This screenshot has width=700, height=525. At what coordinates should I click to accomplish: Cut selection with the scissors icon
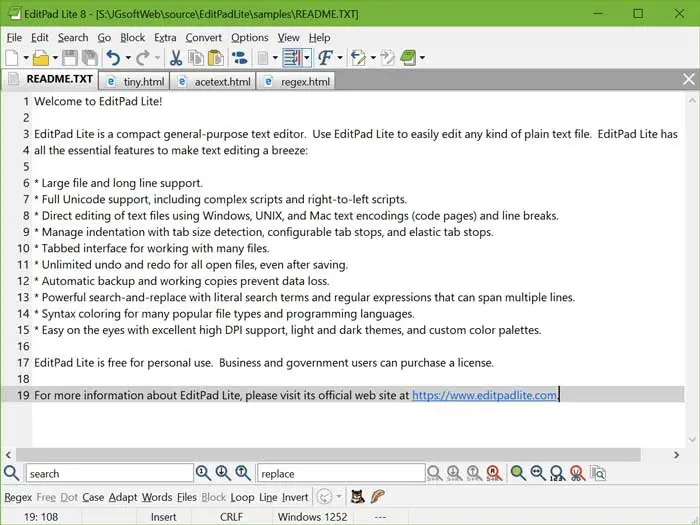(176, 58)
